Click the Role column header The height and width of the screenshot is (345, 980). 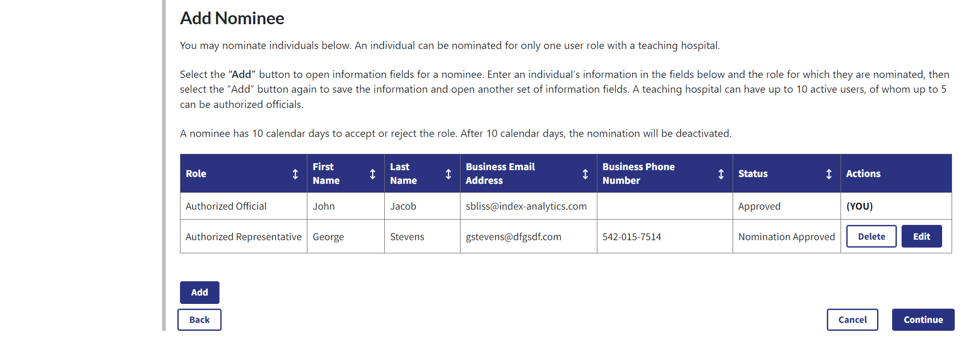196,174
